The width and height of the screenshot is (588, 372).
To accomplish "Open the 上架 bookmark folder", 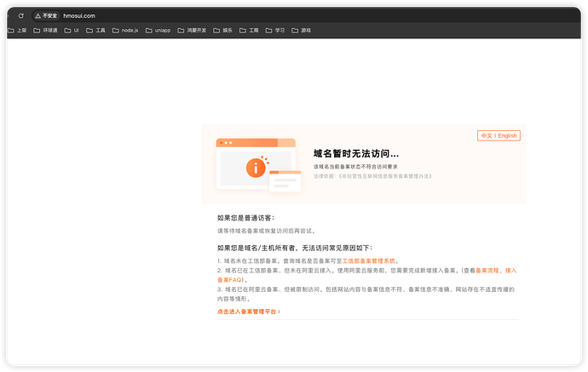I will (x=17, y=30).
